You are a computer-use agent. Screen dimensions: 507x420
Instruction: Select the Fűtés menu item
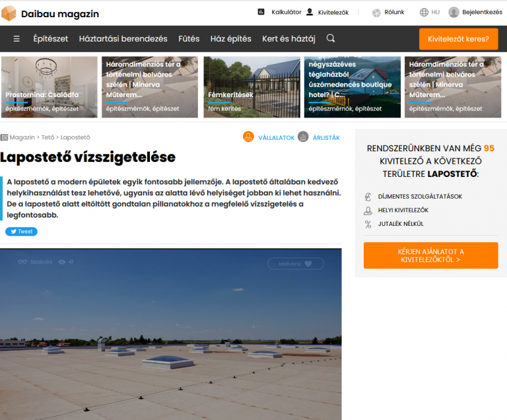pyautogui.click(x=189, y=39)
